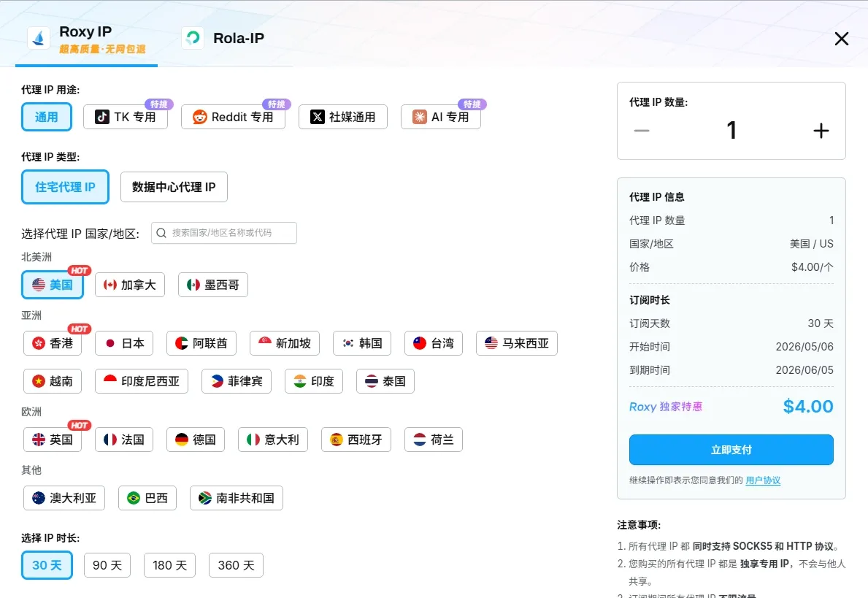Select 南非共和国 country flag option

click(x=237, y=498)
